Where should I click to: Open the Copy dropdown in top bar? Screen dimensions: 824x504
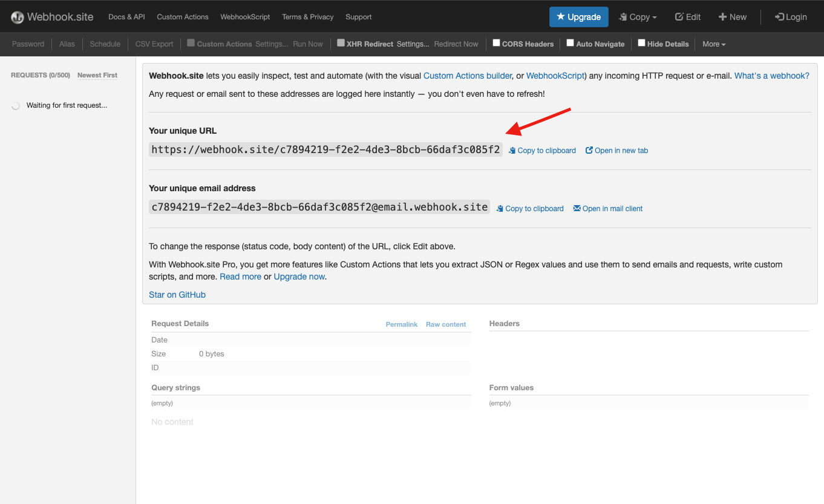(x=638, y=17)
